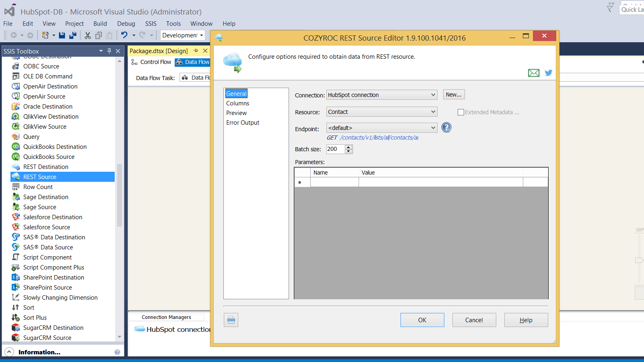
Task: Click the notifications filter flag icon
Action: (x=610, y=7)
